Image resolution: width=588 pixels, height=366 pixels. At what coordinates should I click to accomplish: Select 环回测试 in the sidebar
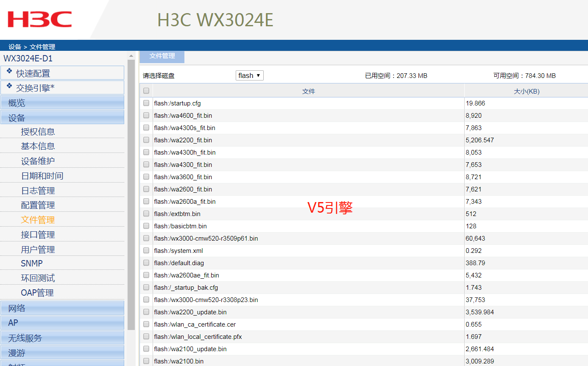coord(38,278)
